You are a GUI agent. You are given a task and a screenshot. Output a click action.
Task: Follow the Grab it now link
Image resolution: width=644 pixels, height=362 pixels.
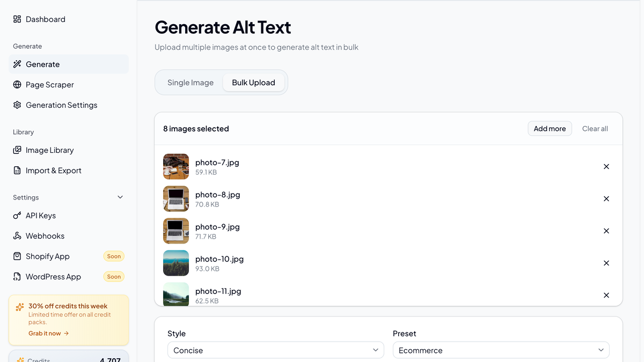click(49, 334)
